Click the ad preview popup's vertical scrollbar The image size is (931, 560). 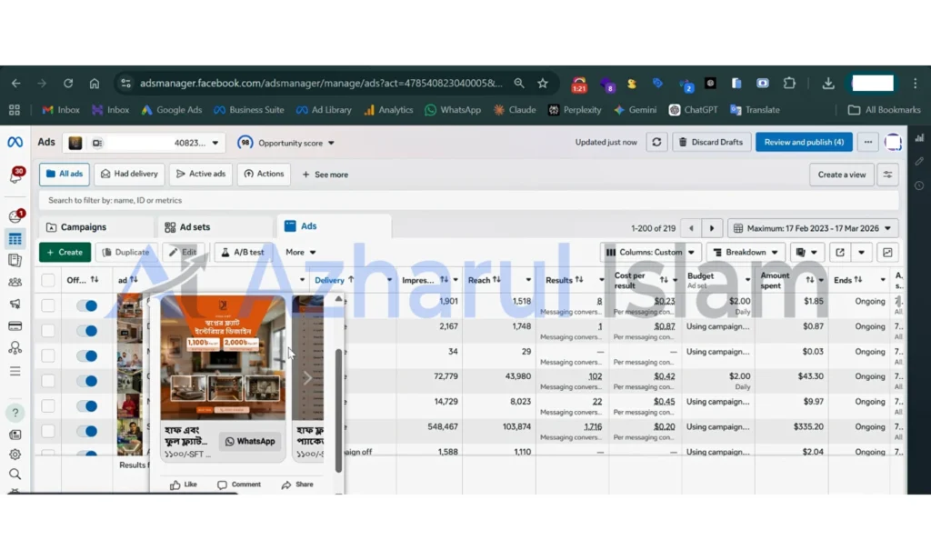pyautogui.click(x=338, y=410)
